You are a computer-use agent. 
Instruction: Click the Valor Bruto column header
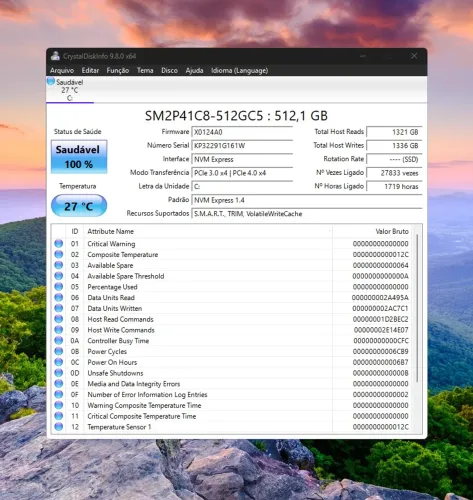pos(373,231)
